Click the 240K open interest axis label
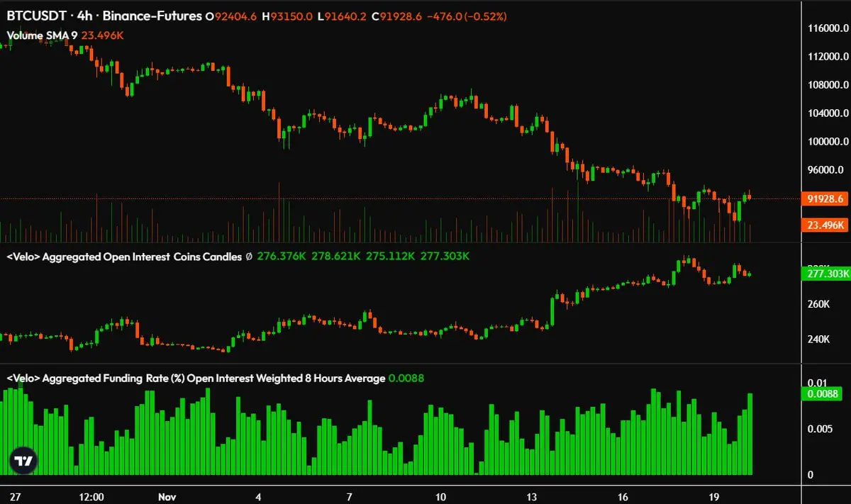This screenshot has height=504, width=851. click(x=818, y=339)
